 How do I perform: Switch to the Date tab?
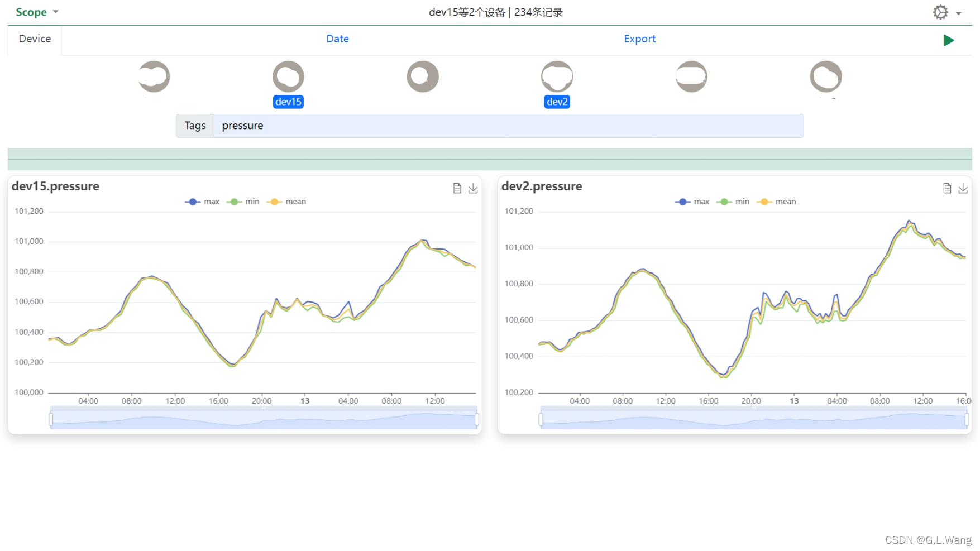337,39
